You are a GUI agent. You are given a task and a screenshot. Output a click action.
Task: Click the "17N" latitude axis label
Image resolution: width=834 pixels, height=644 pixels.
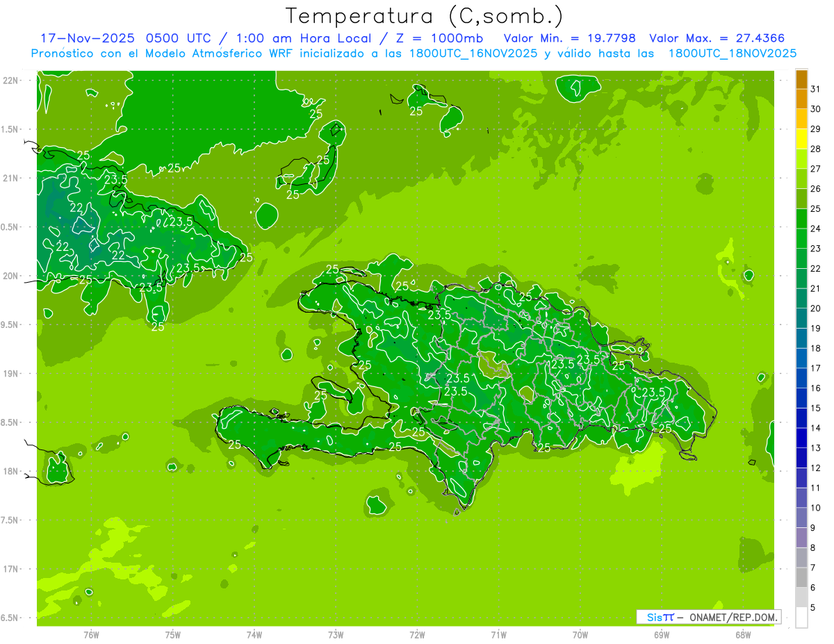pos(10,569)
